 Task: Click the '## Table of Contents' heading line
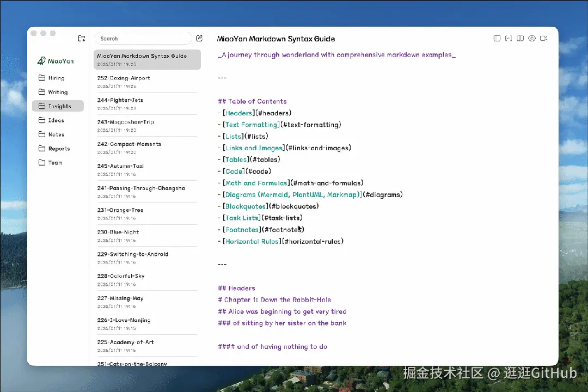[x=252, y=101]
